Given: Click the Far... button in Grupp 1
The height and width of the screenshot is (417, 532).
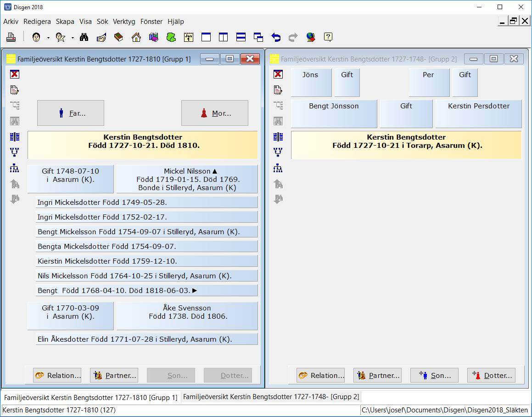Looking at the screenshot, I should click(x=71, y=113).
